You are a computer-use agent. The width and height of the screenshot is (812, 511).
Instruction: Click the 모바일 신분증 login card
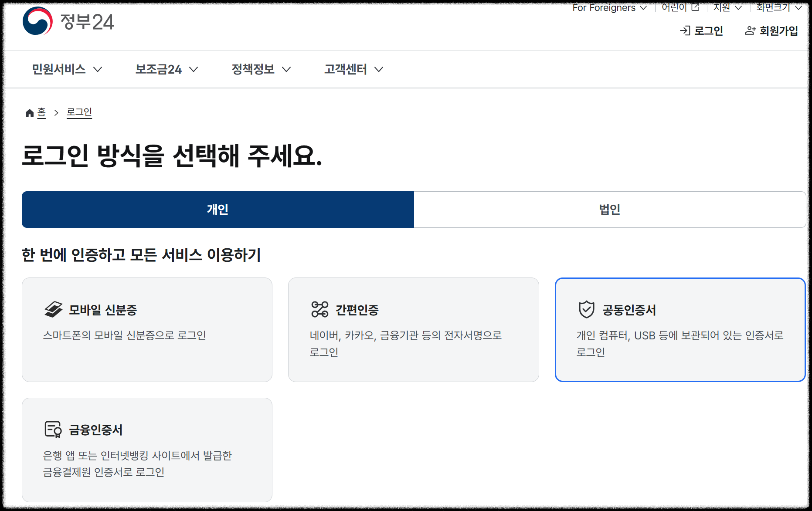147,329
